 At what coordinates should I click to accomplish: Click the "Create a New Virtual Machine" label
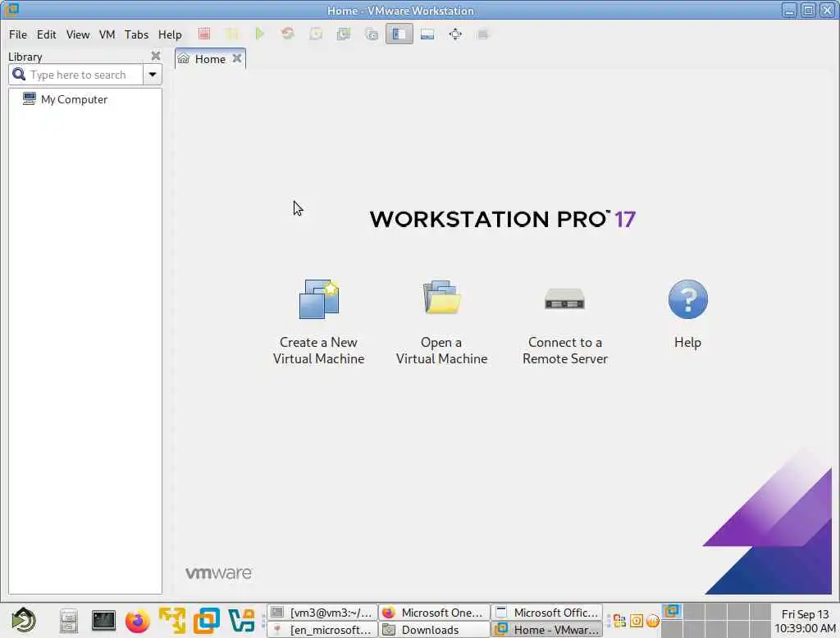[319, 350]
